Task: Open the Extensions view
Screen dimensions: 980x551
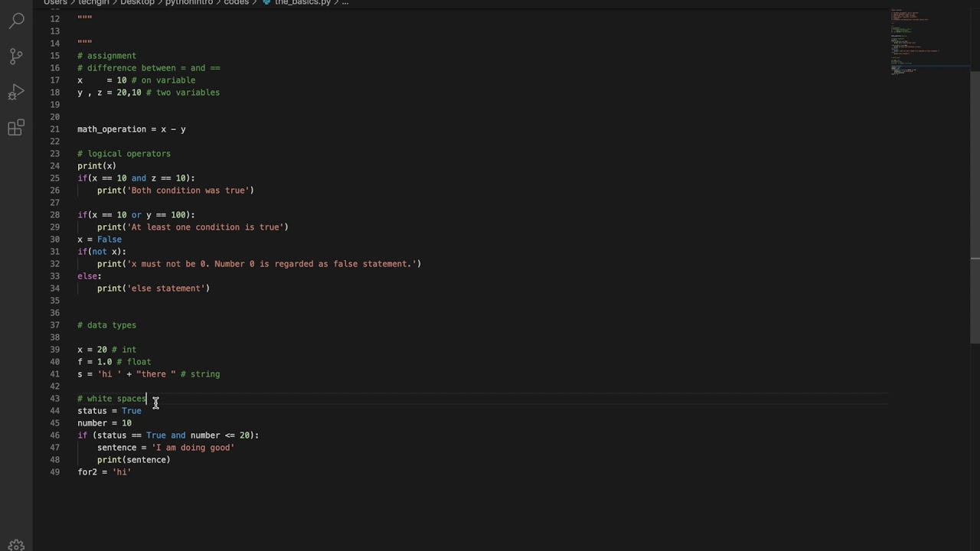Action: [16, 128]
